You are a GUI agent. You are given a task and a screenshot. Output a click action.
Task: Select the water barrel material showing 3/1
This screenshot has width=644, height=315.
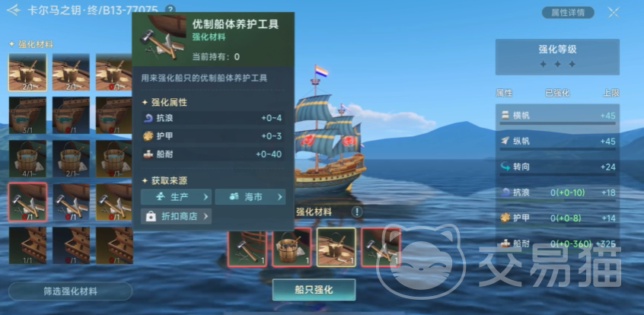pyautogui.click(x=27, y=116)
